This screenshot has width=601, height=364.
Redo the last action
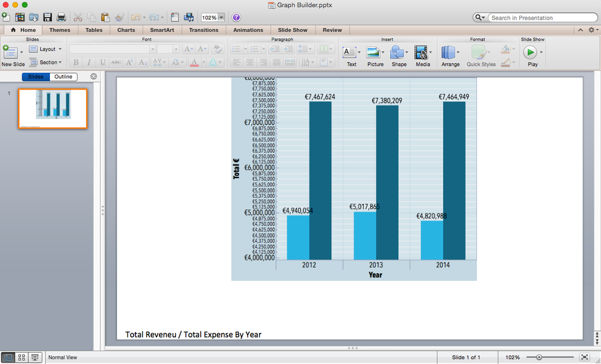[x=154, y=17]
